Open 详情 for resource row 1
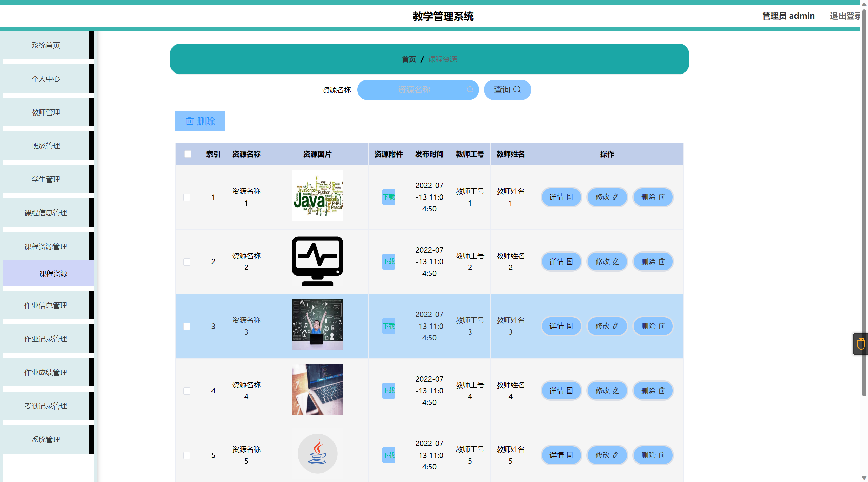Viewport: 868px width, 482px height. tap(561, 197)
